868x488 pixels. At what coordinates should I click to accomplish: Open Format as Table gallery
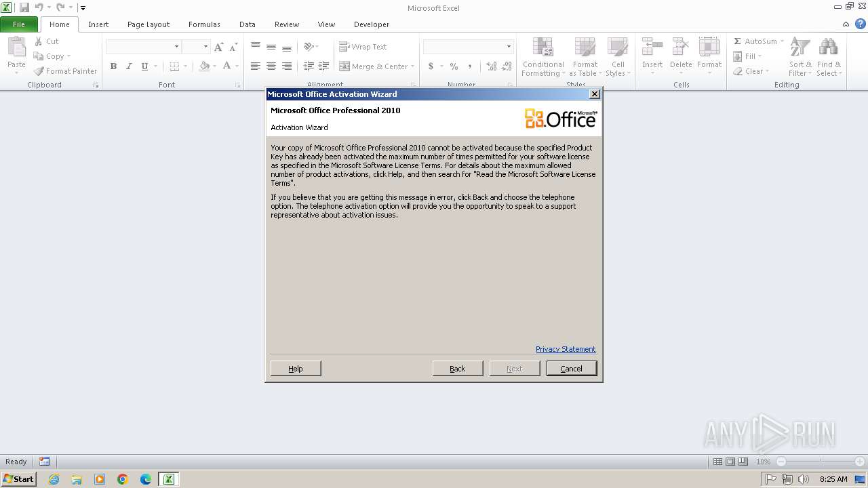coord(585,57)
